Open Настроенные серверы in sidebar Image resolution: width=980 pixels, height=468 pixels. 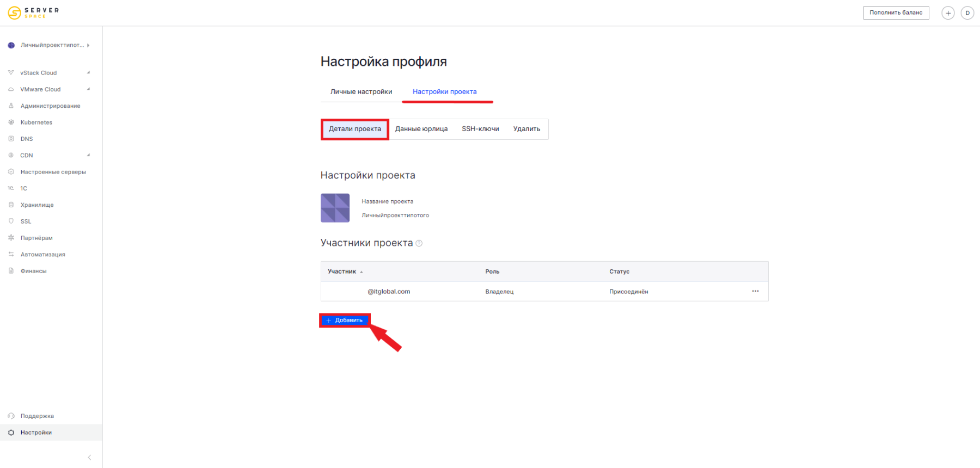(x=53, y=172)
